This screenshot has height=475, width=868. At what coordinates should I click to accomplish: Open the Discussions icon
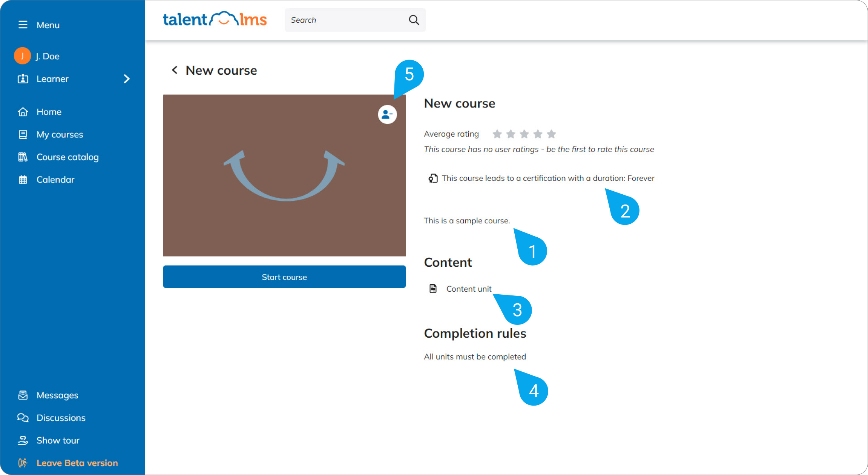23,418
